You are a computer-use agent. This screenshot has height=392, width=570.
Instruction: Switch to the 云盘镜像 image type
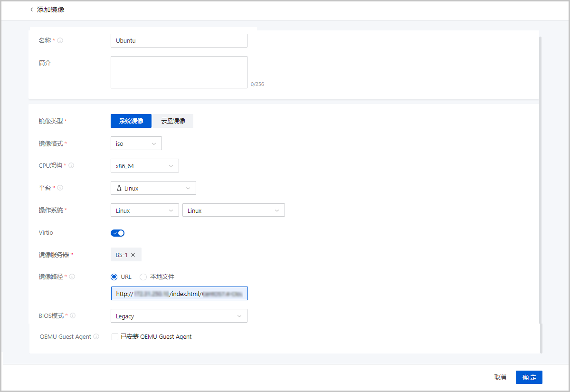click(x=173, y=121)
